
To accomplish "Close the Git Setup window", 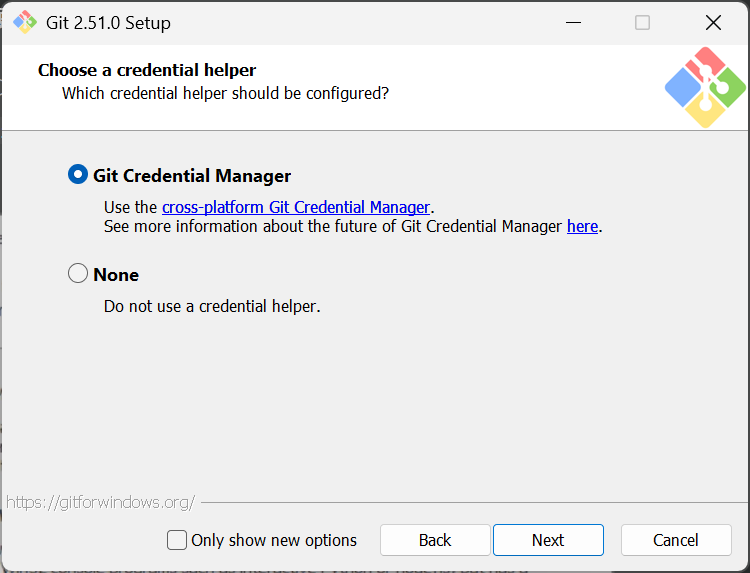I will (713, 22).
